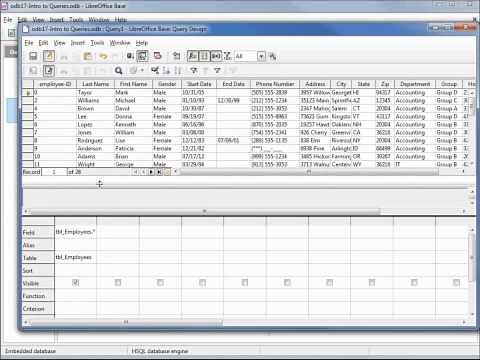The width and height of the screenshot is (480, 360).
Task: Toggle the Alias row icon
Action: 216,56
